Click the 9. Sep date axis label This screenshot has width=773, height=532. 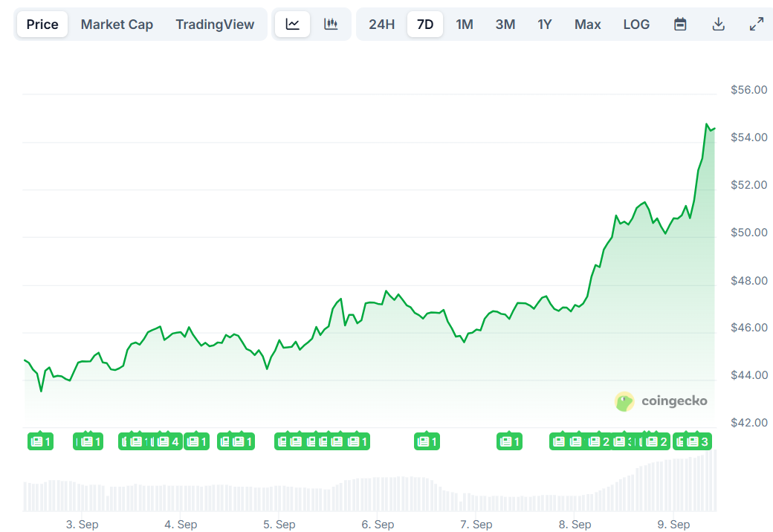(x=673, y=524)
